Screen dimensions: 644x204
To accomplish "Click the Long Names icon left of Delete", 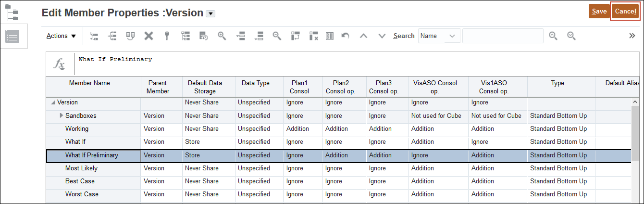I will (131, 36).
